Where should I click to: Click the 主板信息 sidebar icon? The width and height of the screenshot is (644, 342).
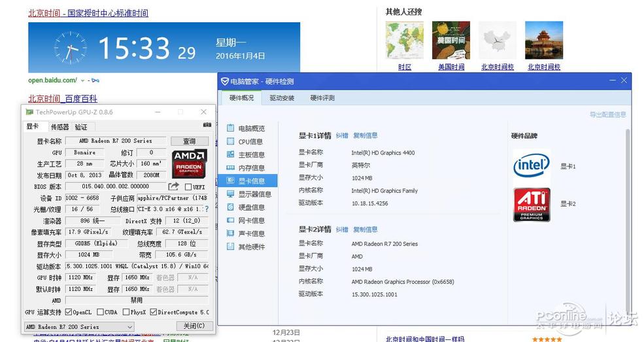[230, 154]
